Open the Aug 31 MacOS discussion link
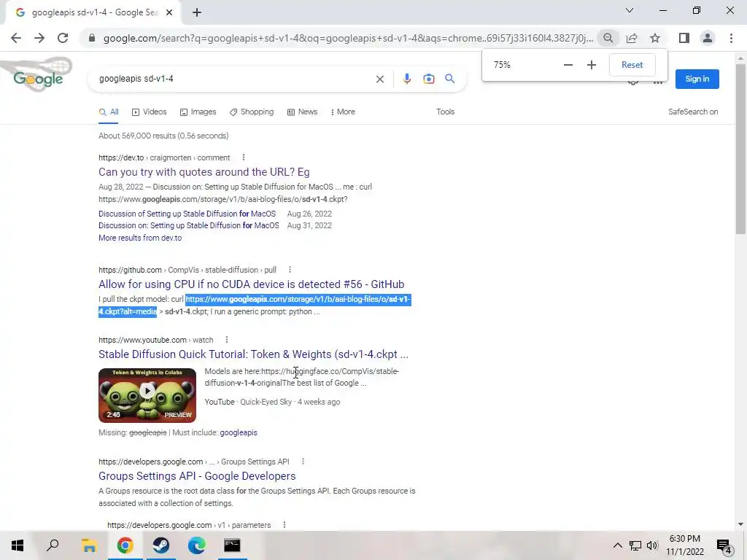Viewport: 747px width, 560px height. pyautogui.click(x=189, y=226)
